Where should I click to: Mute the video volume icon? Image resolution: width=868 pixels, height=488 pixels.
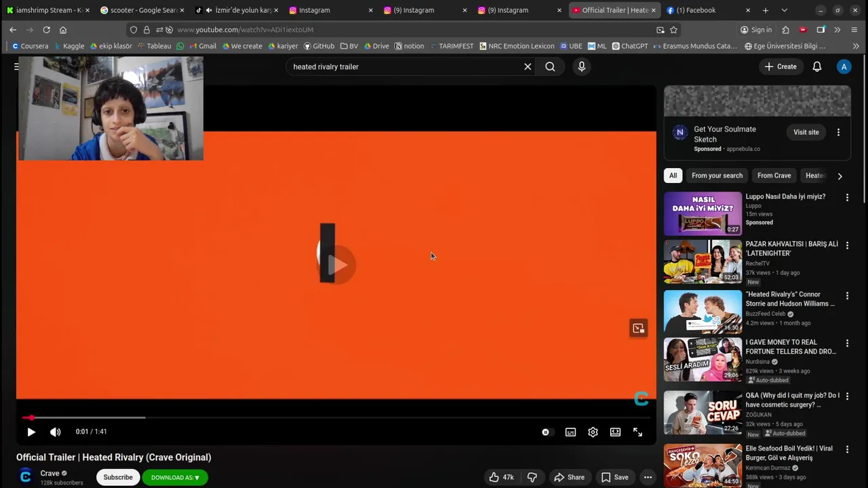pyautogui.click(x=56, y=432)
